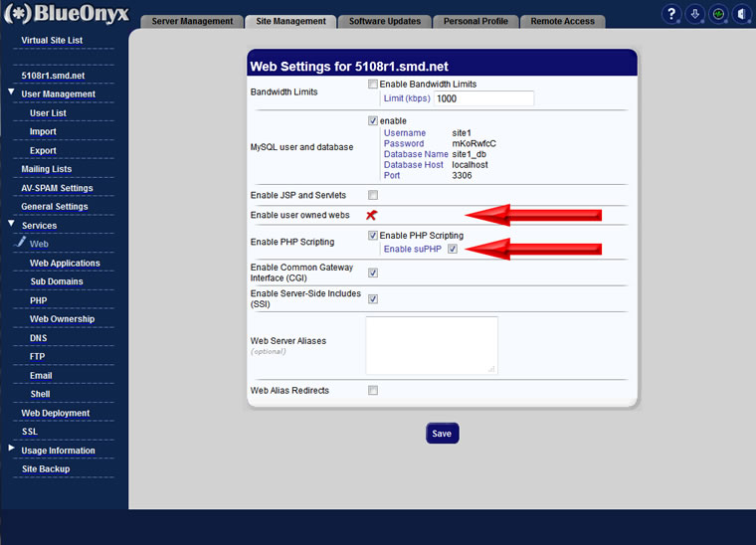The image size is (756, 545).
Task: Open the Software Updates tab
Action: point(385,21)
